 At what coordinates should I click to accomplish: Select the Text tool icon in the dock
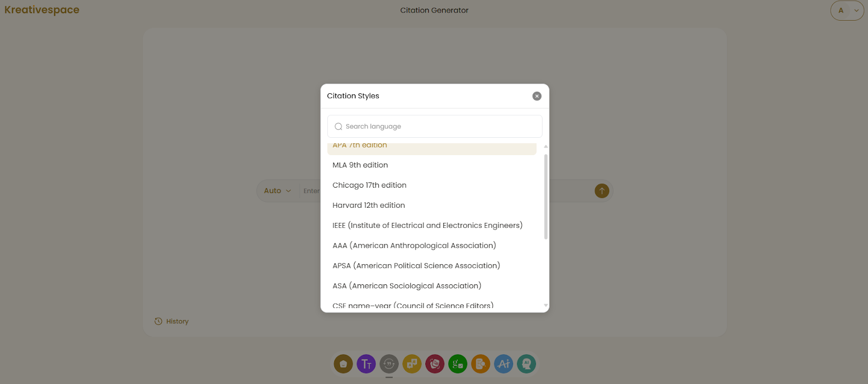coord(366,363)
